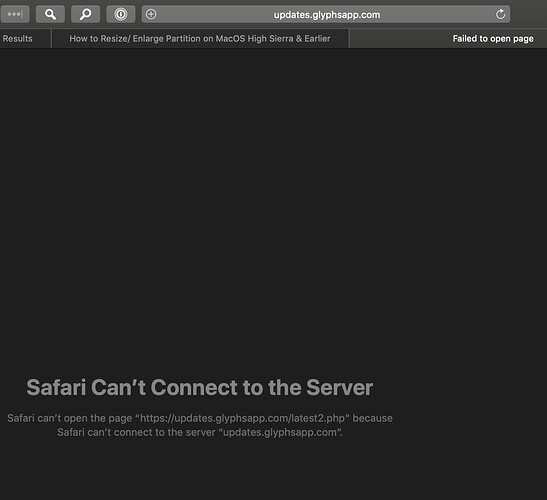Image resolution: width=547 pixels, height=500 pixels.
Task: Click the word because in the error message
Action: 373,418
